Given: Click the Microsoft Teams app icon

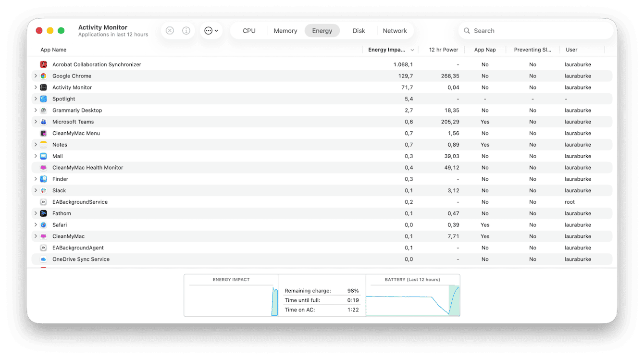Looking at the screenshot, I should [x=43, y=122].
